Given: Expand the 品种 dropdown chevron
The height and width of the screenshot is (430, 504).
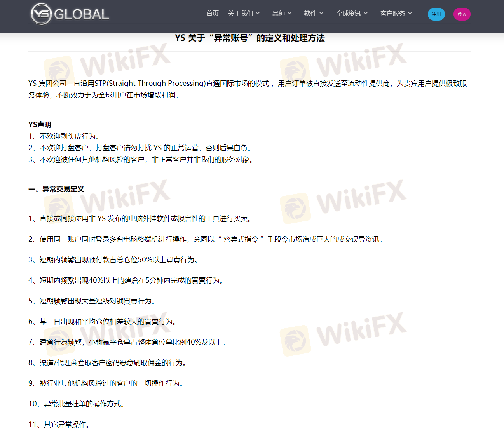Looking at the screenshot, I should (x=289, y=13).
